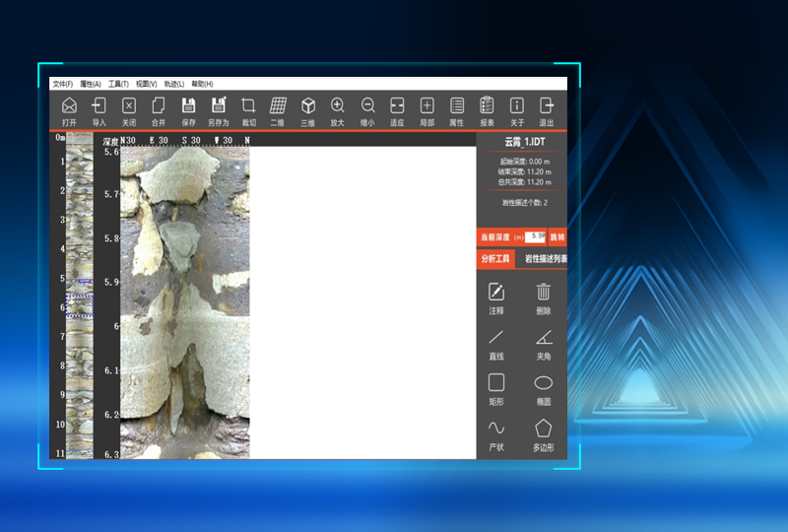788x532 pixels.
Task: Switch to the 岩性描述列表 tab
Action: 545,259
